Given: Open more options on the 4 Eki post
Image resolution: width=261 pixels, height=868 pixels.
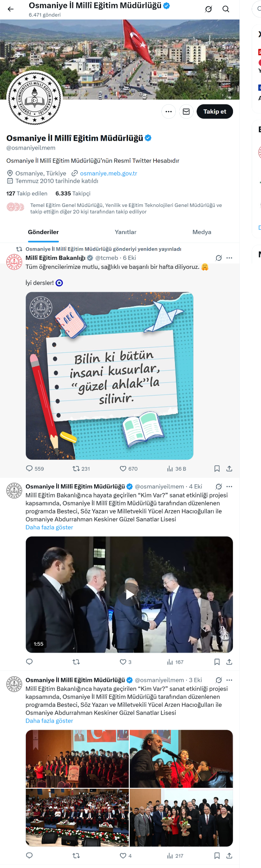Looking at the screenshot, I should (229, 486).
